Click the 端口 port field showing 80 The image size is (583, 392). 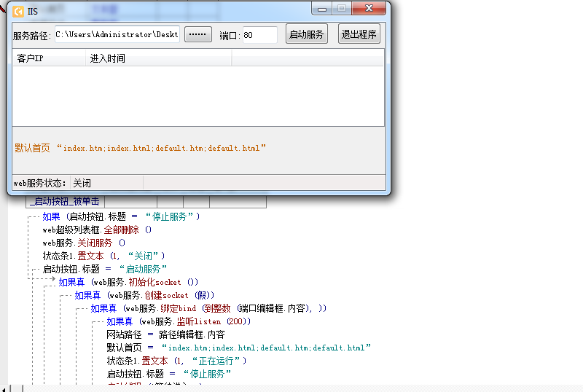[x=260, y=34]
